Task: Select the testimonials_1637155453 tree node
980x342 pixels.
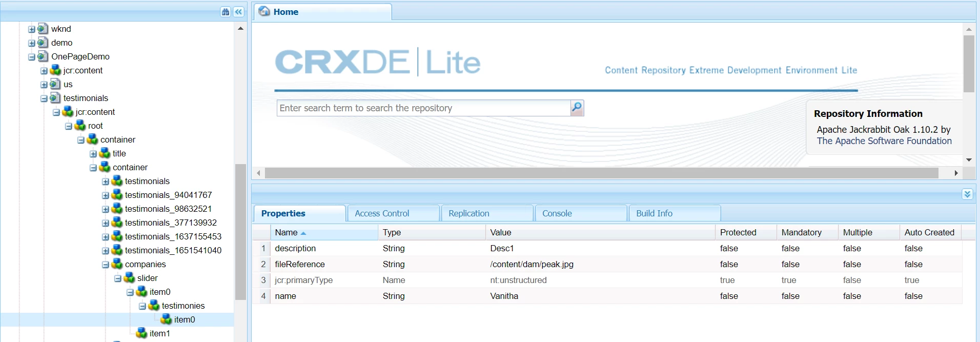Action: 173,236
